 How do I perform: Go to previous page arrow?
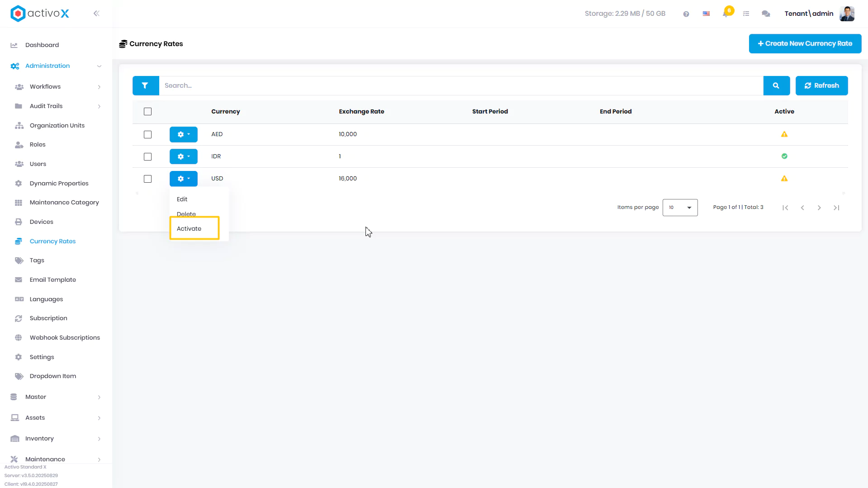click(802, 208)
